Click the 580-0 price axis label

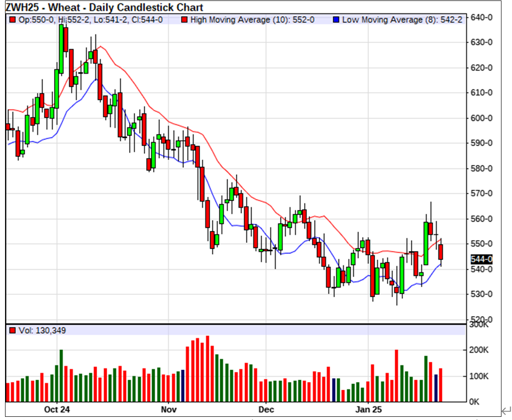[x=481, y=169]
